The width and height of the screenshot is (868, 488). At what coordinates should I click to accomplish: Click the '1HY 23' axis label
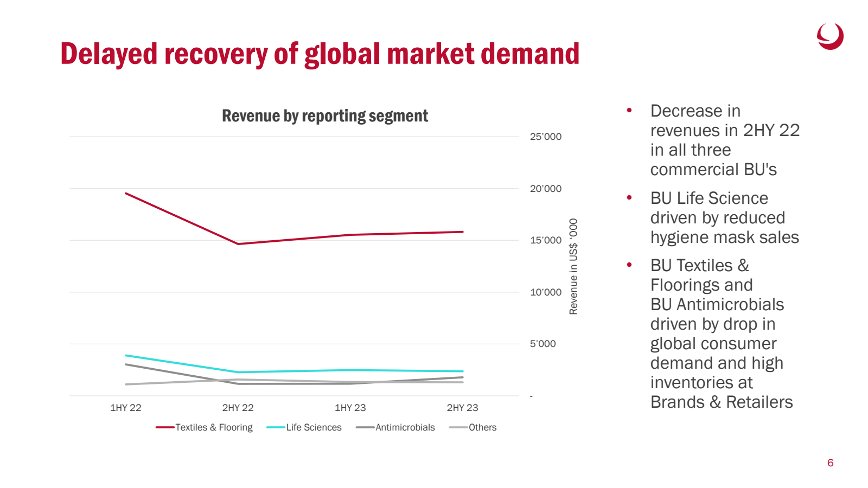350,408
